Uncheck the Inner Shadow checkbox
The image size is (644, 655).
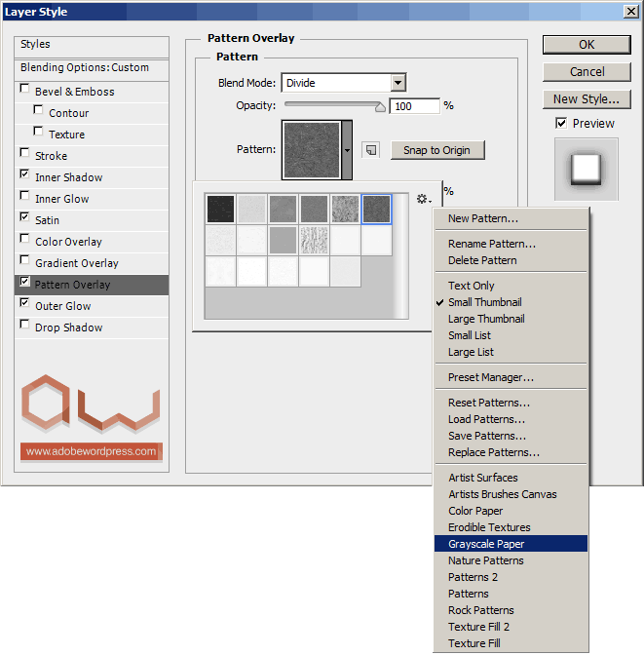point(24,174)
